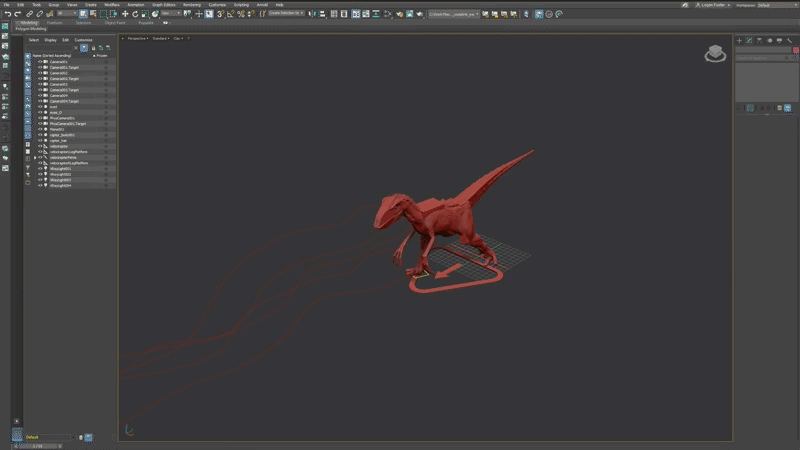
Task: Open the project file path dropdown
Action: pos(454,14)
